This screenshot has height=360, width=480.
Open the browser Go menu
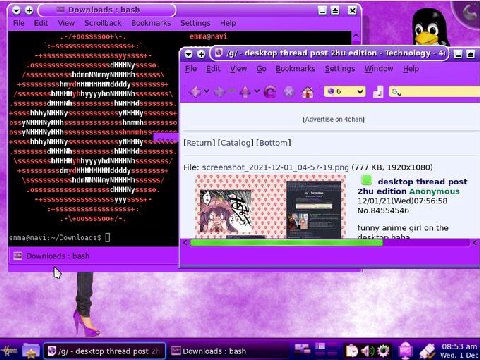[261, 69]
